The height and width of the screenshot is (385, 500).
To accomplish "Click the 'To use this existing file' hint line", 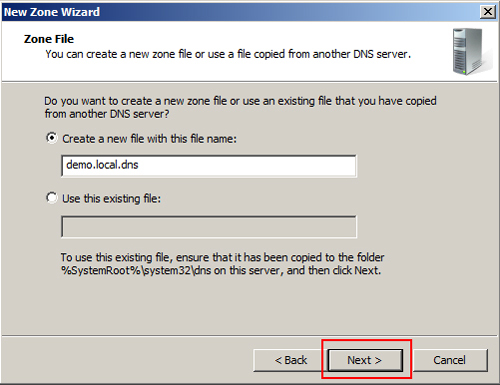I will (x=222, y=257).
